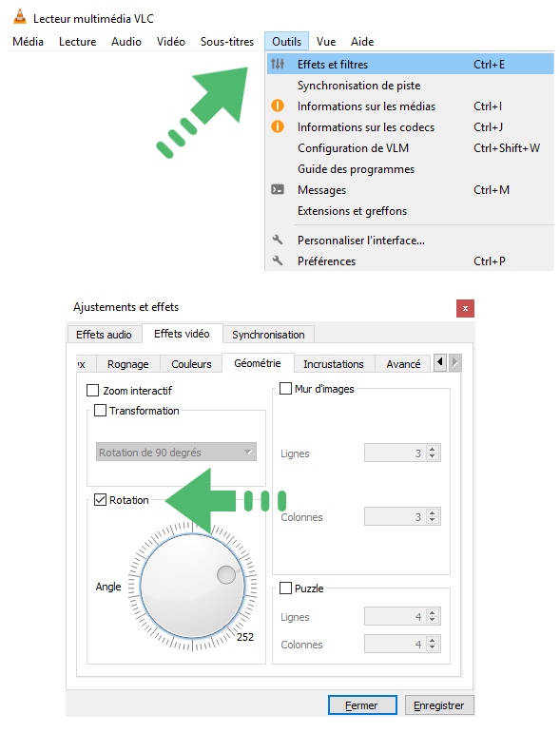Click the Messages terminal icon
Image resolution: width=560 pixels, height=733 pixels.
(278, 190)
